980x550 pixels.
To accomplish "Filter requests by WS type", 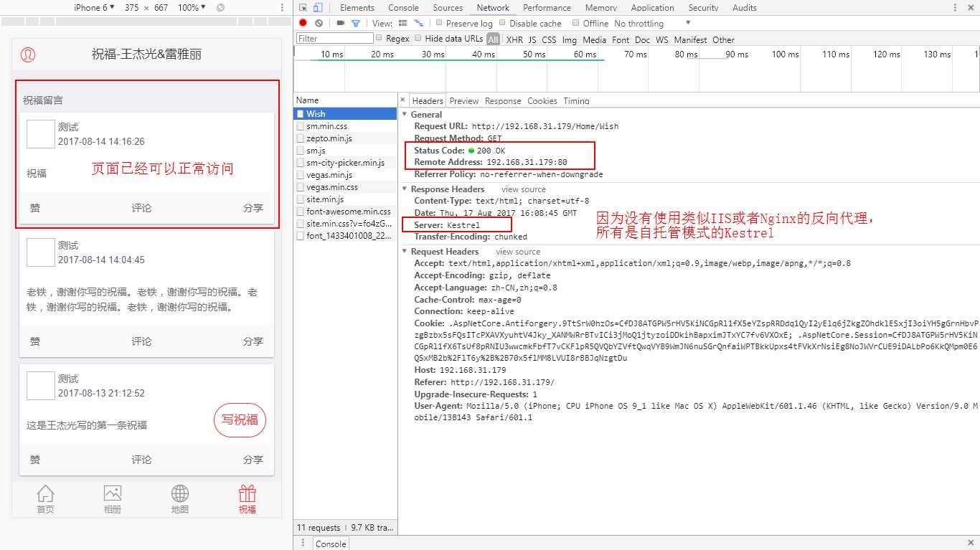I will [x=661, y=39].
